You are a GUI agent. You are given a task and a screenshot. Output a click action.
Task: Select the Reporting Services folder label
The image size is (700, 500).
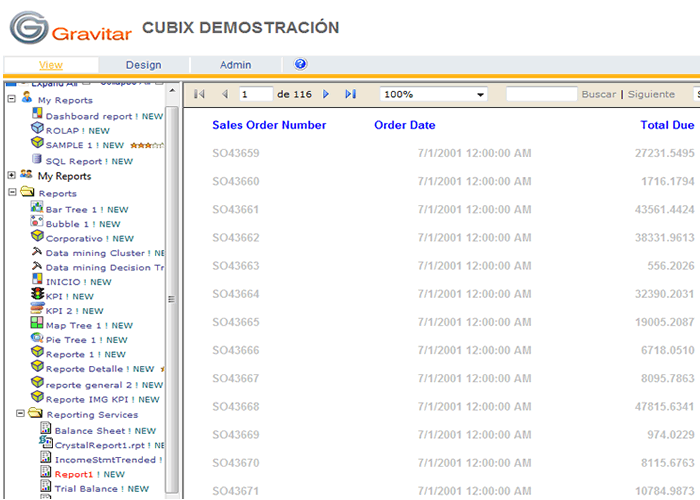(x=92, y=415)
